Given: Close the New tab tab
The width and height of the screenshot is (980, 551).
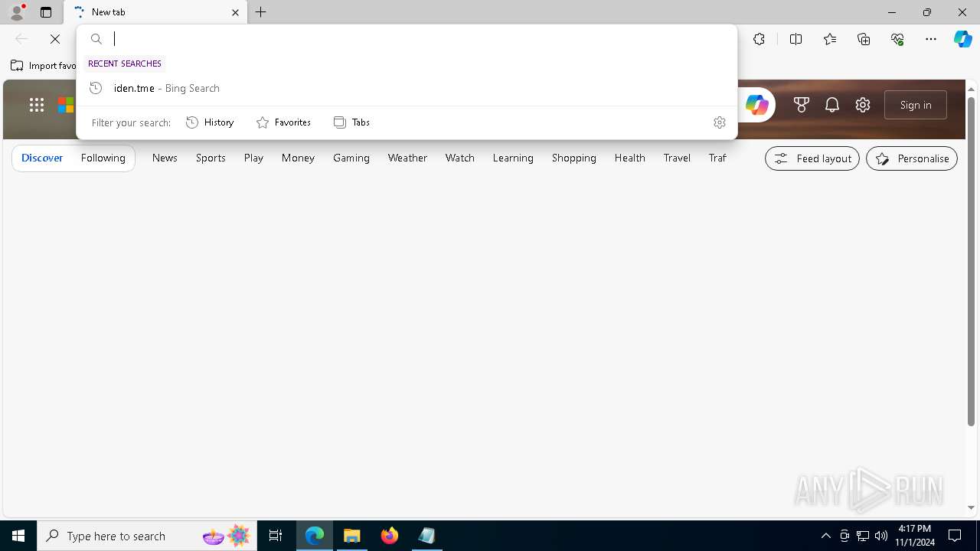Looking at the screenshot, I should 235,12.
